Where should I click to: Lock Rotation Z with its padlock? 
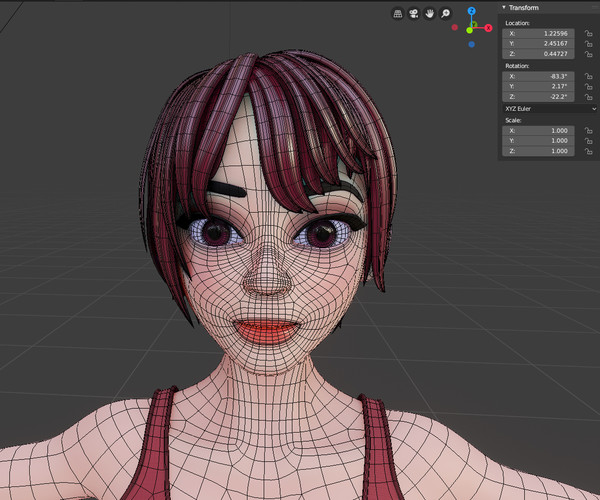[x=588, y=97]
